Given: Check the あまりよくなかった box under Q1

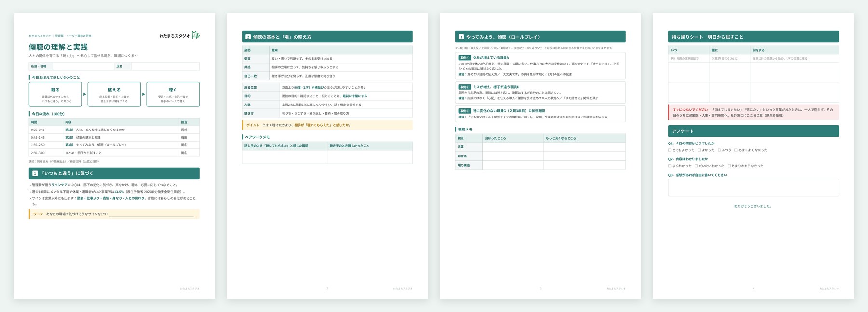Looking at the screenshot, I should pos(736,150).
